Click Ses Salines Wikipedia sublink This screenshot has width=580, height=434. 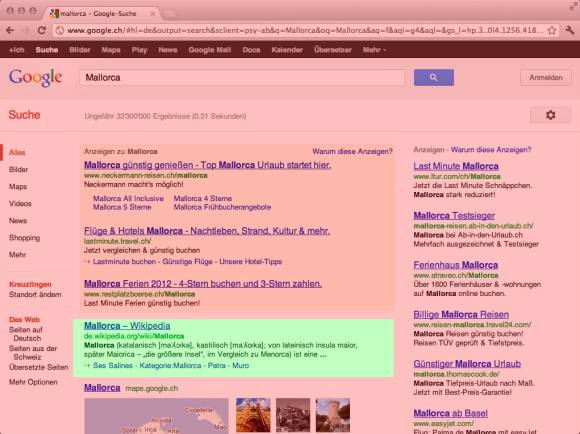113,366
